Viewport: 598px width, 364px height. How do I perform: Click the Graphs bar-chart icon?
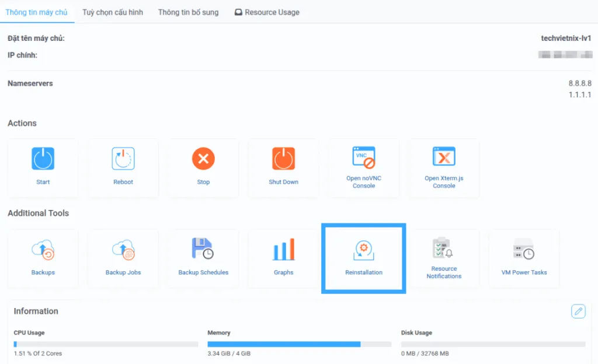283,249
